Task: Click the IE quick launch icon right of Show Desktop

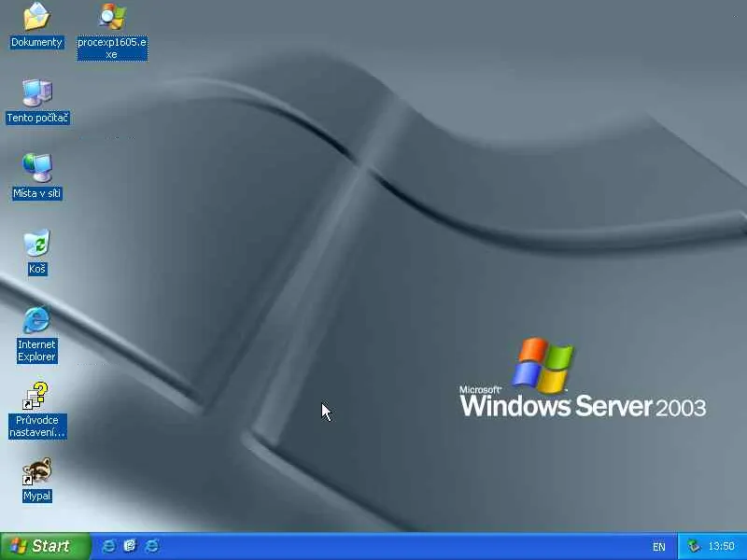Action: tap(152, 546)
